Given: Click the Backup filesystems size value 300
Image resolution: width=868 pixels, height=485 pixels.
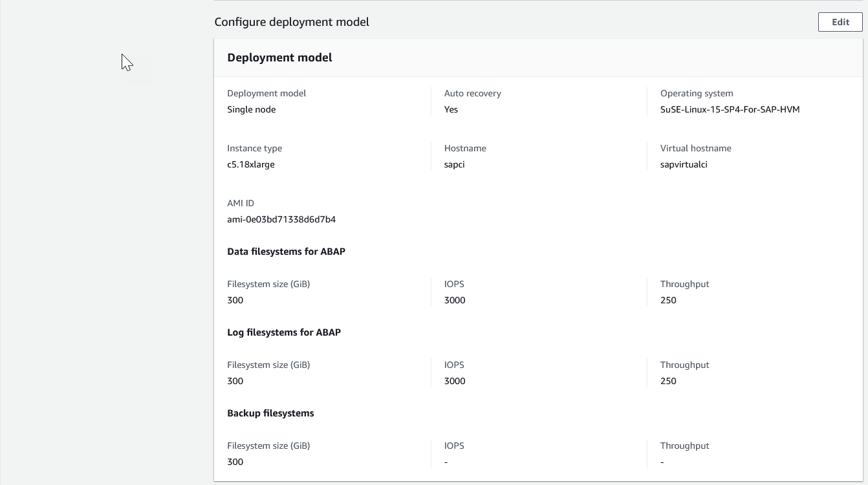Looking at the screenshot, I should click(x=235, y=462).
